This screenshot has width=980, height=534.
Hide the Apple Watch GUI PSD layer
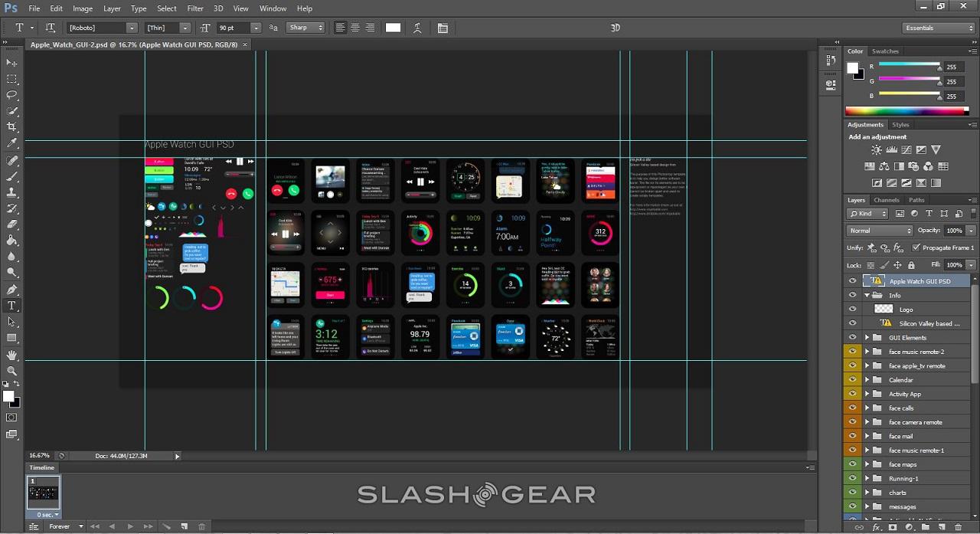point(852,281)
